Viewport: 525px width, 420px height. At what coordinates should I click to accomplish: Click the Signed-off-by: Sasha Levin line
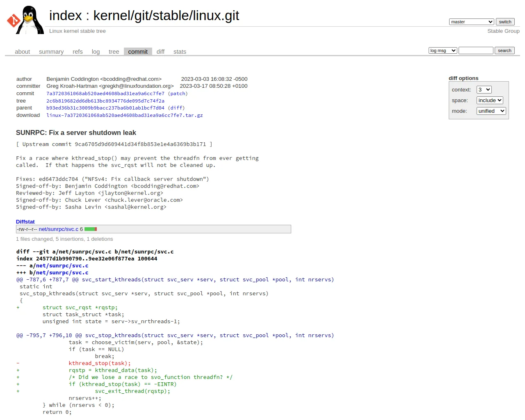pyautogui.click(x=91, y=207)
